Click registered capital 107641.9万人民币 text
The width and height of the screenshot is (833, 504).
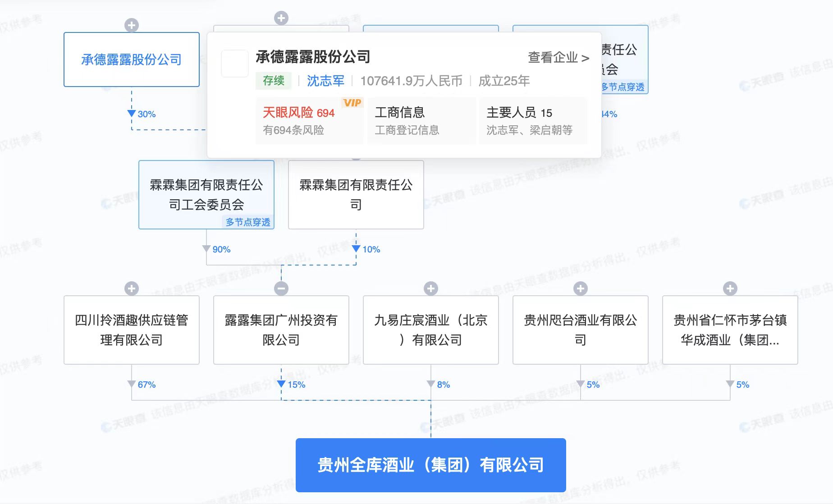click(411, 81)
